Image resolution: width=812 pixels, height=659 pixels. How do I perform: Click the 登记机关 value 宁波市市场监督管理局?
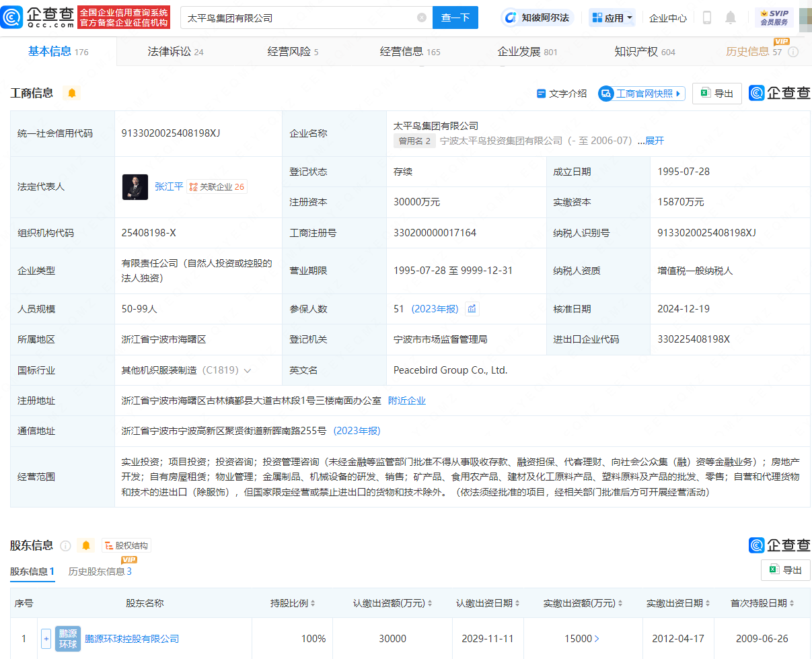pos(440,339)
